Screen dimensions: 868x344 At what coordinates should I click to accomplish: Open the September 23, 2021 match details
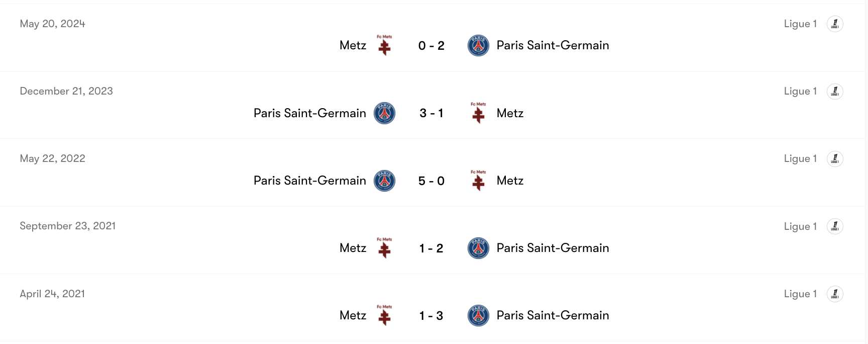click(431, 248)
